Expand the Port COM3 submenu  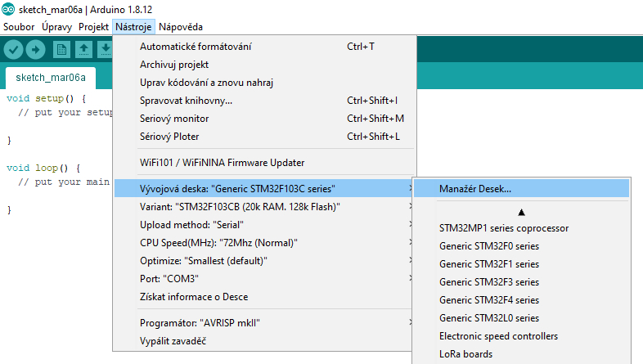pos(264,279)
